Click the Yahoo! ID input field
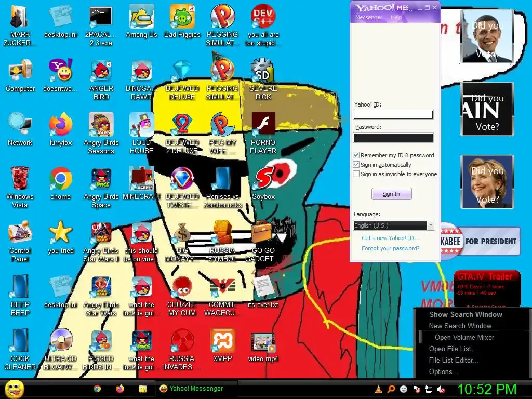The image size is (532, 399). [x=393, y=115]
